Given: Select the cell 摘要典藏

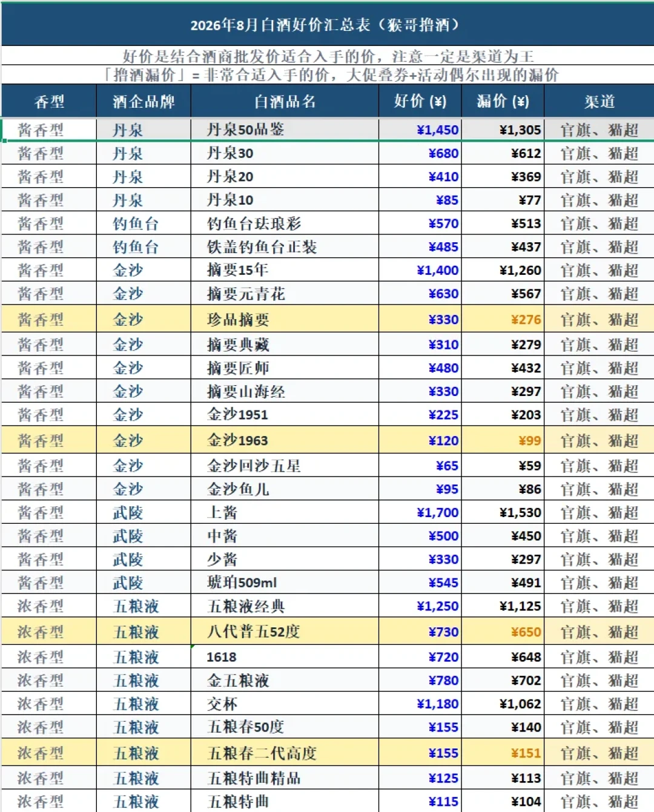Looking at the screenshot, I should [285, 345].
